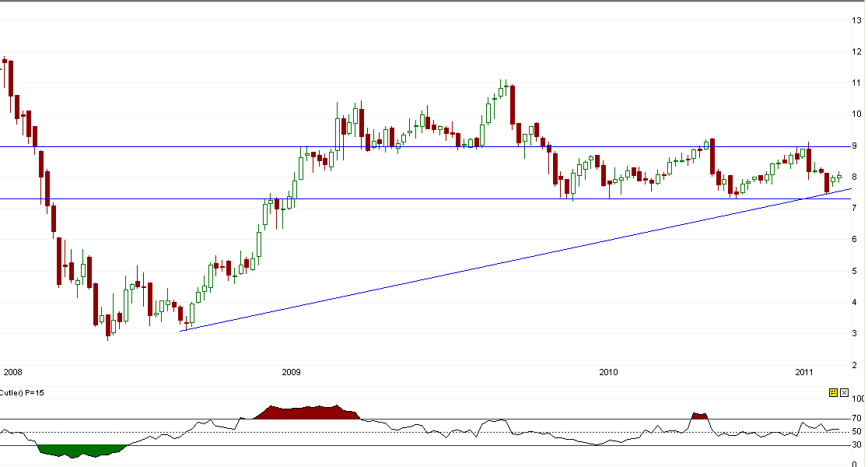Click the 2010 label on the time axis
Image resolution: width=868 pixels, height=467 pixels.
pos(608,372)
